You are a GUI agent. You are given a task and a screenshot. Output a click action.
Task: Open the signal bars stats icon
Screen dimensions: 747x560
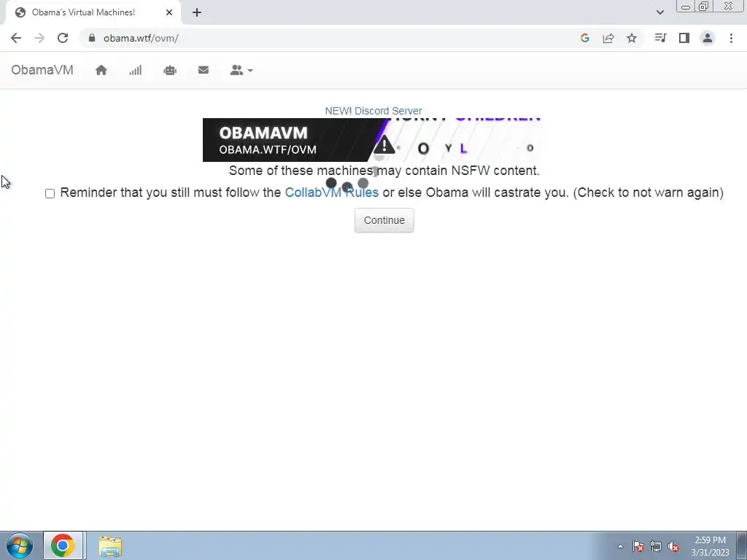click(x=135, y=71)
